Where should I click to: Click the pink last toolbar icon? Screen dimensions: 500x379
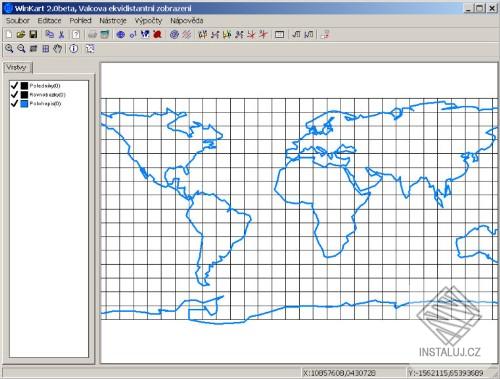(325, 34)
